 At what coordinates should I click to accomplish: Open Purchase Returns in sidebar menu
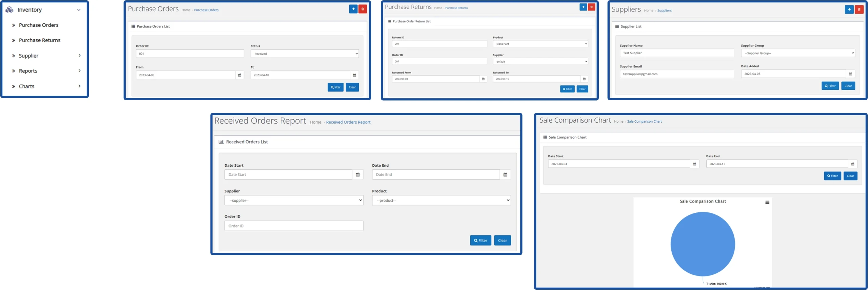pyautogui.click(x=39, y=40)
